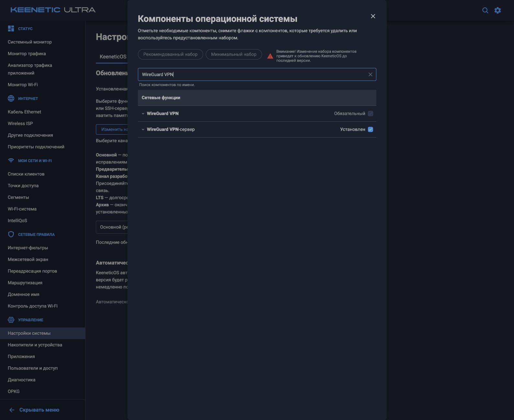Open Монитор трафика menu item

tap(27, 54)
